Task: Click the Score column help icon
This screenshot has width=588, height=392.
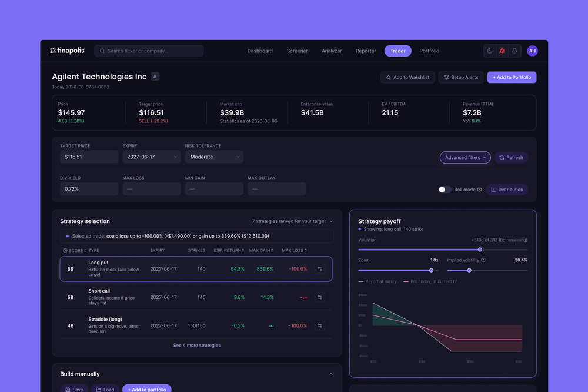Action: coord(65,251)
